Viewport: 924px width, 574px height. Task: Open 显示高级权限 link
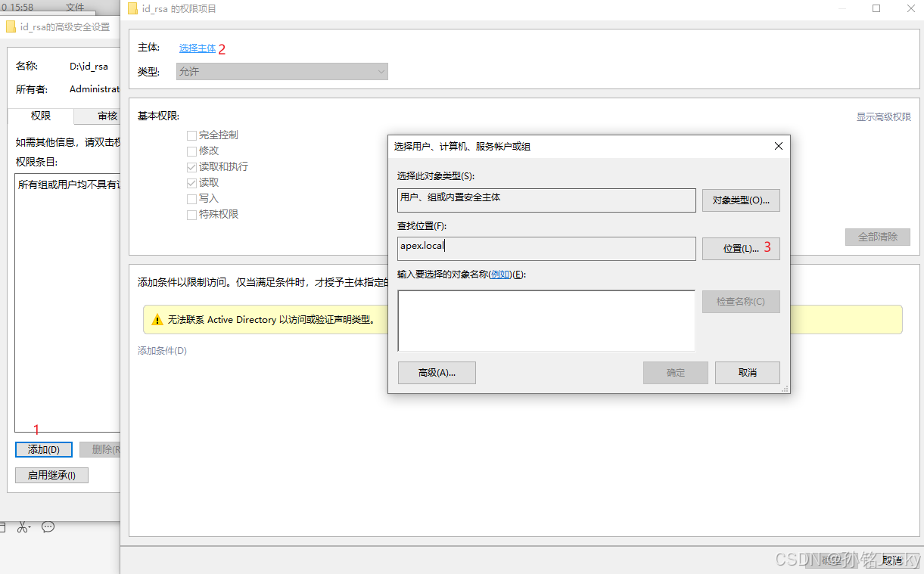point(882,116)
